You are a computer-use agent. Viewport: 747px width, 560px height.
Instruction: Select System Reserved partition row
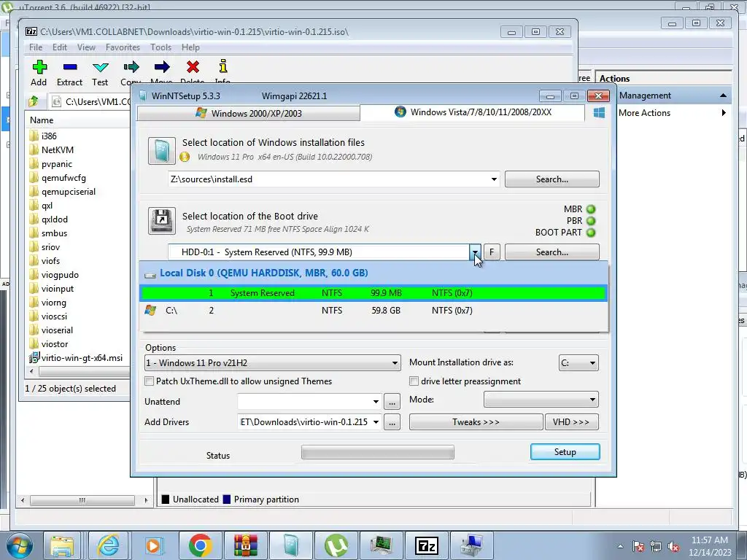(373, 293)
